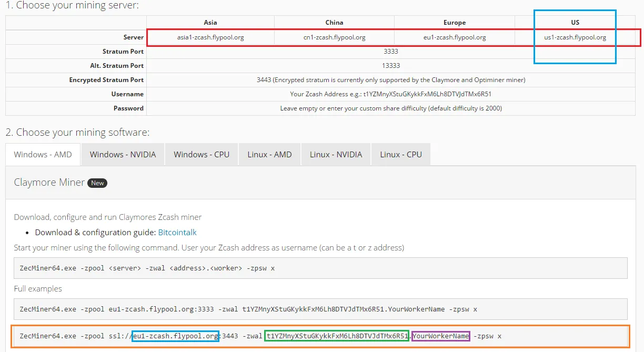Viewport: 644px width, 352px height.
Task: Click the Stratum Port value 3333
Action: tap(391, 52)
